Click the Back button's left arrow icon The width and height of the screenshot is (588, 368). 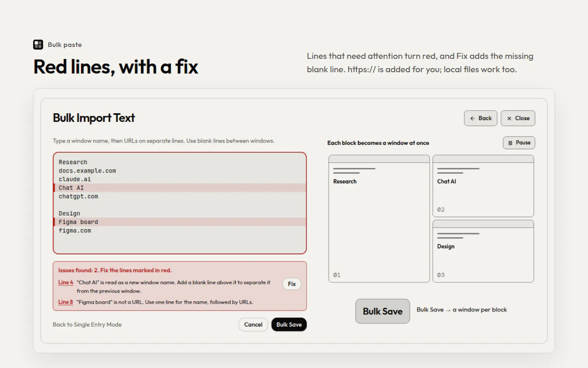(x=472, y=118)
